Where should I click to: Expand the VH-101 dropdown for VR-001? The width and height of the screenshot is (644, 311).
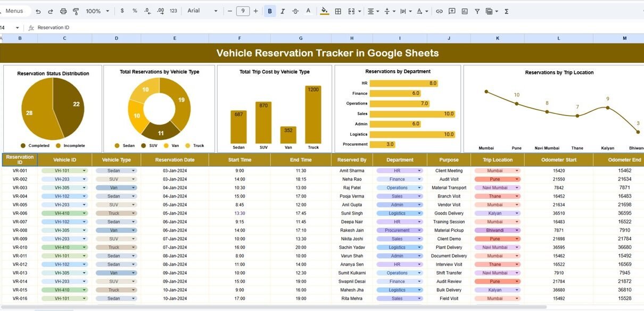pyautogui.click(x=84, y=171)
